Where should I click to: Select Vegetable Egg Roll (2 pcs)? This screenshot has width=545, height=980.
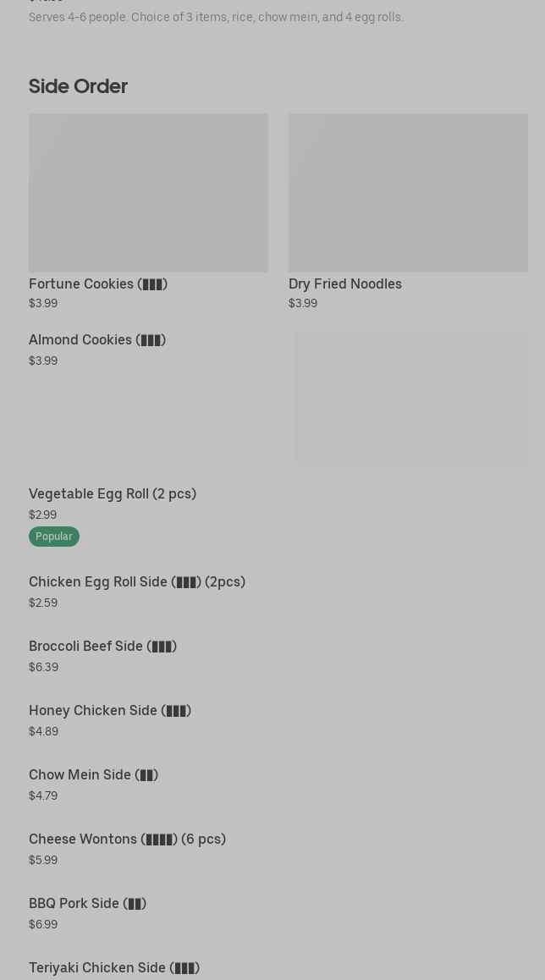pos(113,493)
